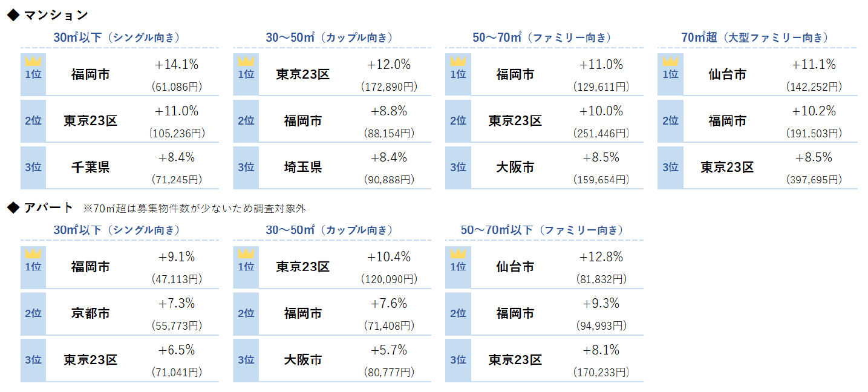This screenshot has height=392, width=868.
Task: Click 埼玉県 in マンション 30〜50㎡ ranking
Action: (x=303, y=167)
